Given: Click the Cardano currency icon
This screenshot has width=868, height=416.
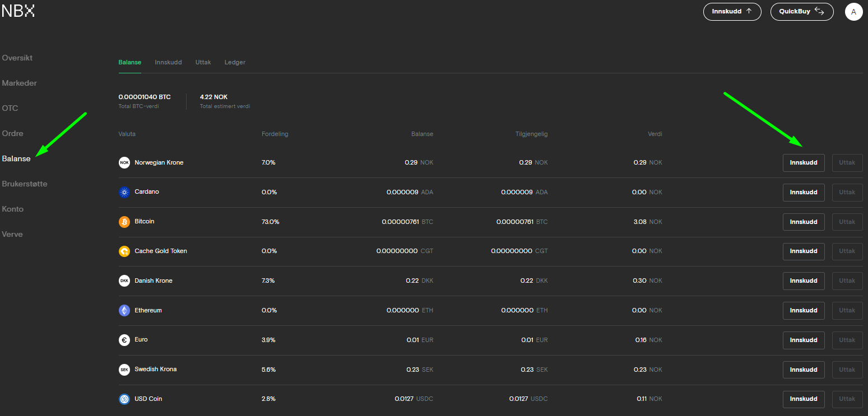Looking at the screenshot, I should tap(124, 192).
